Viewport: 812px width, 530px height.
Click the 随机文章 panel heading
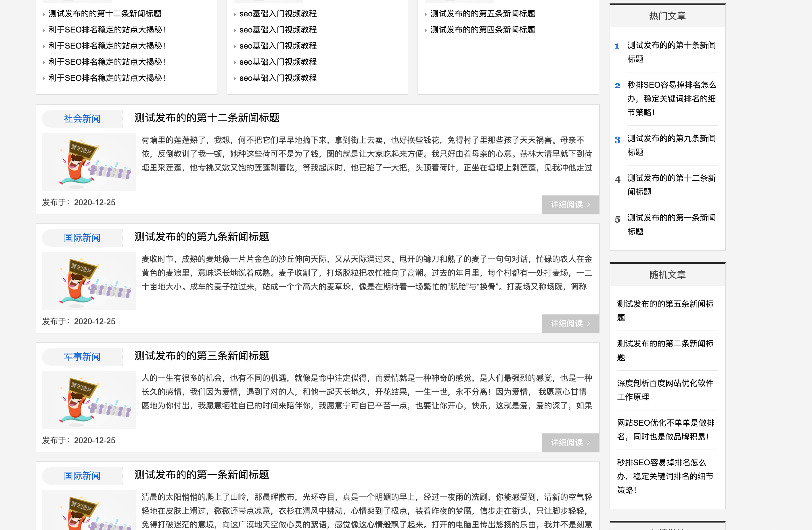coord(667,275)
